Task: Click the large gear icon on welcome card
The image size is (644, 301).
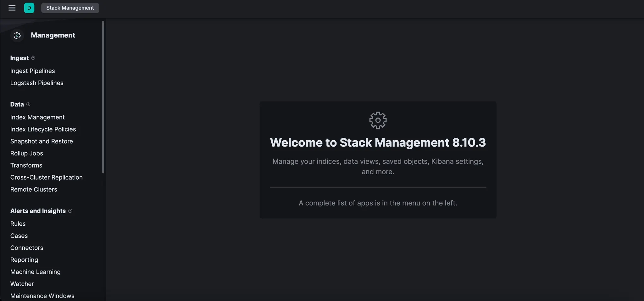Action: pos(378,120)
